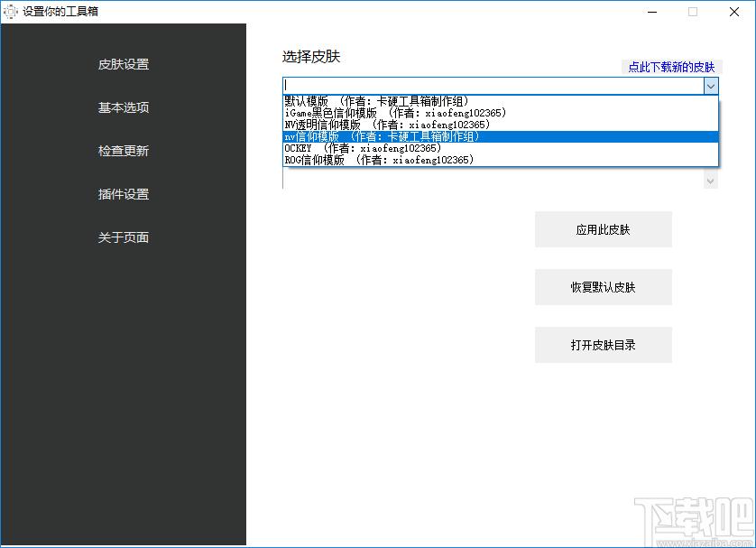This screenshot has height=548, width=756.
Task: Pick NV透明信仰模版 from the list
Action: coord(501,125)
